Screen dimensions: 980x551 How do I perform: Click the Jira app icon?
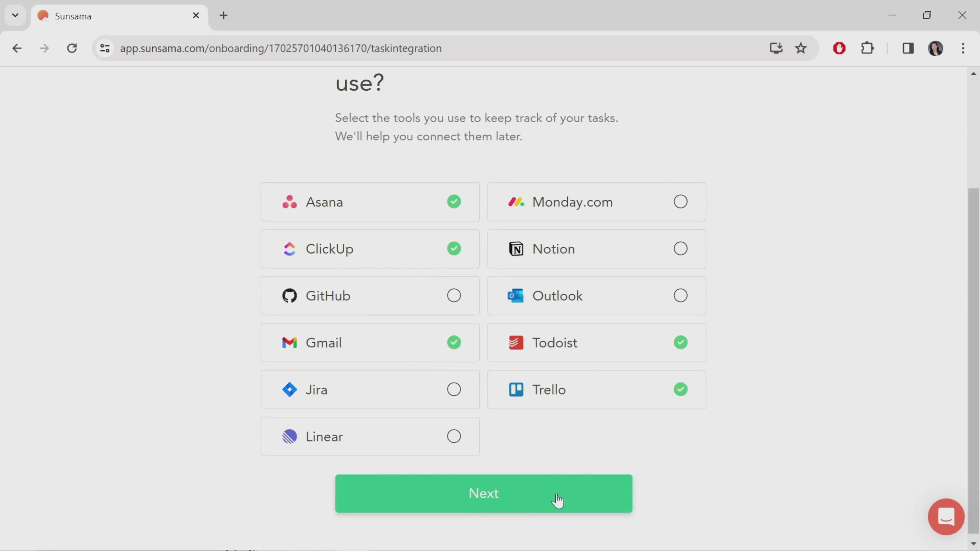coord(289,390)
